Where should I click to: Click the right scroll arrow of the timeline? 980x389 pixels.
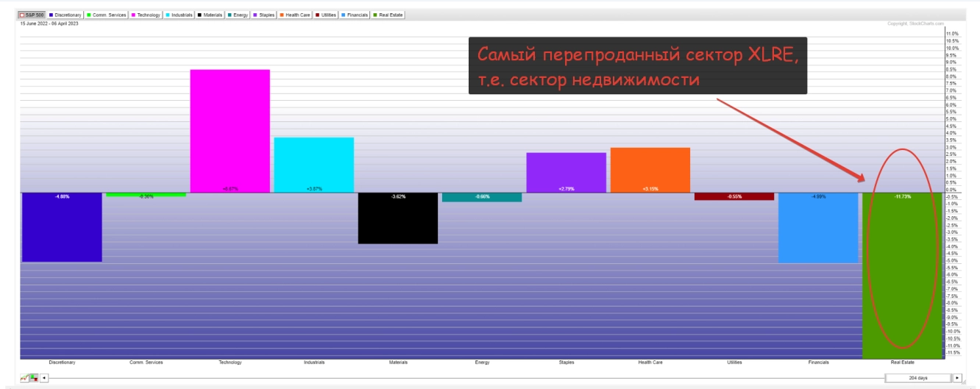(956, 378)
